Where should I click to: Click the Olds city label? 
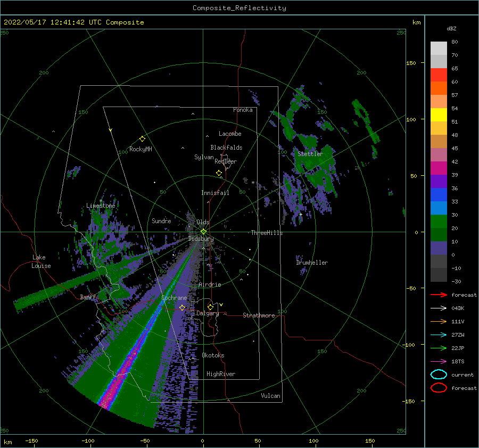pos(203,222)
